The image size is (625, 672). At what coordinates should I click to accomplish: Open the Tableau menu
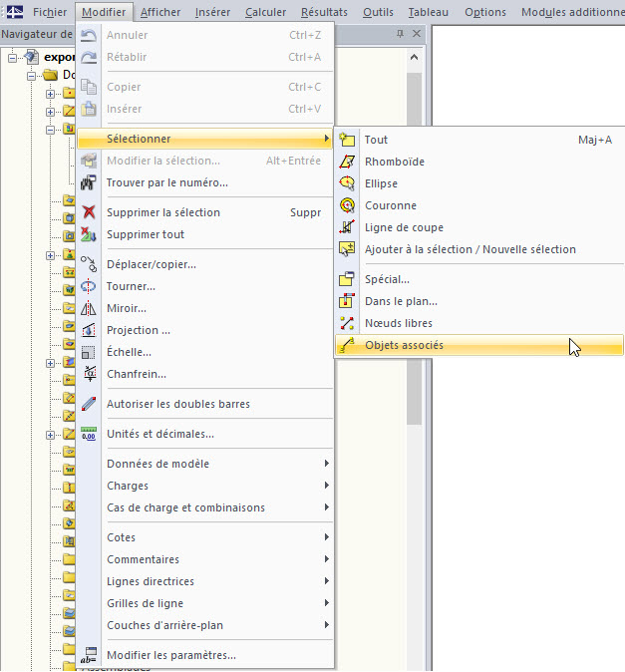click(x=428, y=12)
